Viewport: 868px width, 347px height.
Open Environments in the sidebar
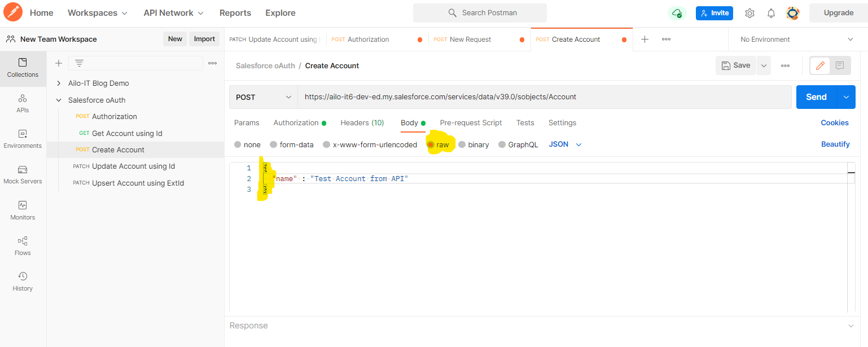23,139
